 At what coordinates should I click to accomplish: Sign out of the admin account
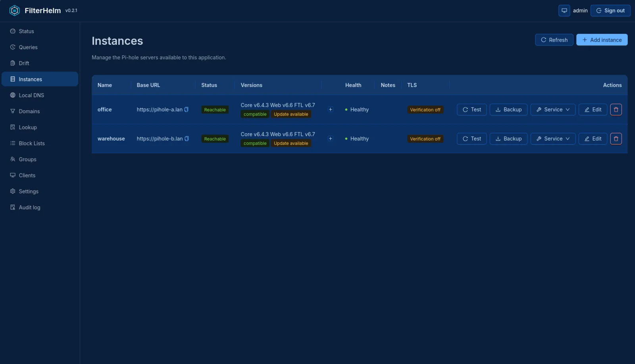[x=610, y=11]
